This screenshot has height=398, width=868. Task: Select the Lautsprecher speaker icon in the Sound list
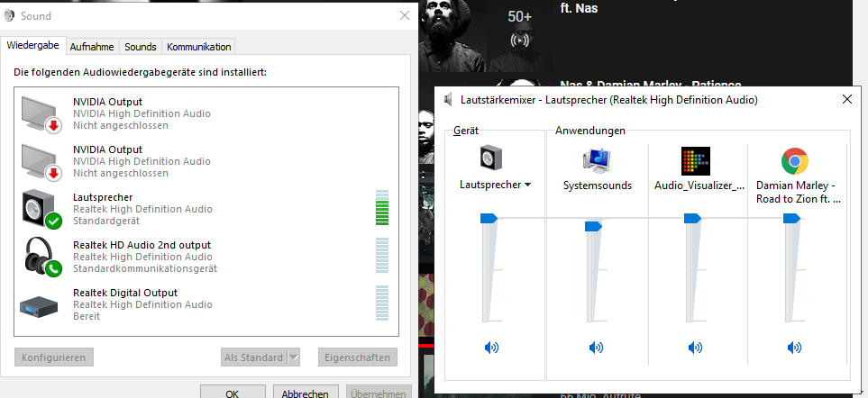[x=41, y=209]
